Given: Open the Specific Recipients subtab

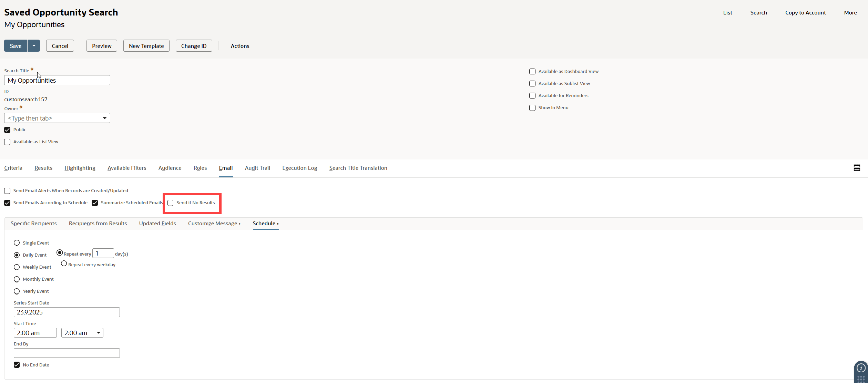Looking at the screenshot, I should point(34,224).
